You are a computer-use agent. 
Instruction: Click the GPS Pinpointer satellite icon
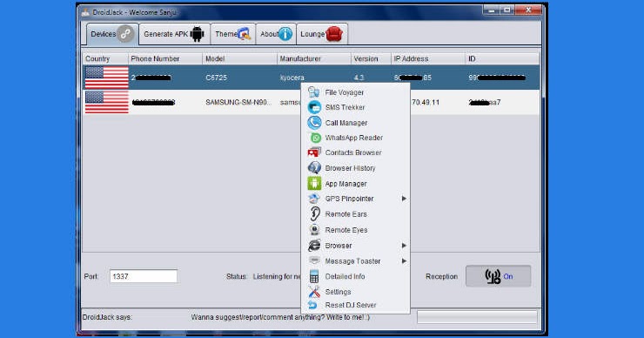point(314,199)
